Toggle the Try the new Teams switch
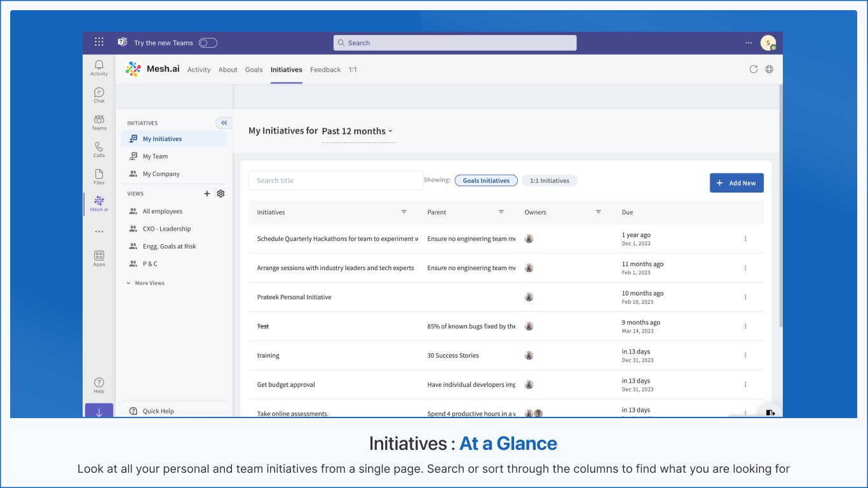The width and height of the screenshot is (868, 488). click(208, 43)
